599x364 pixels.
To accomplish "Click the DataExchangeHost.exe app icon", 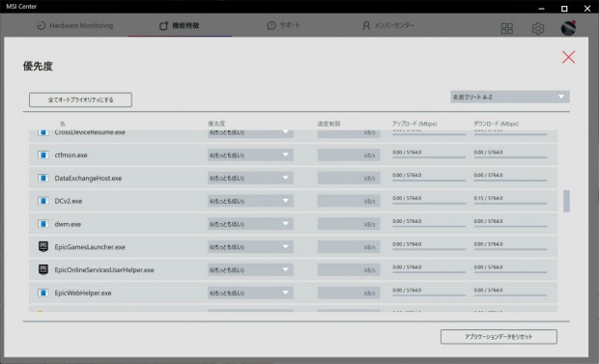I will tap(43, 178).
